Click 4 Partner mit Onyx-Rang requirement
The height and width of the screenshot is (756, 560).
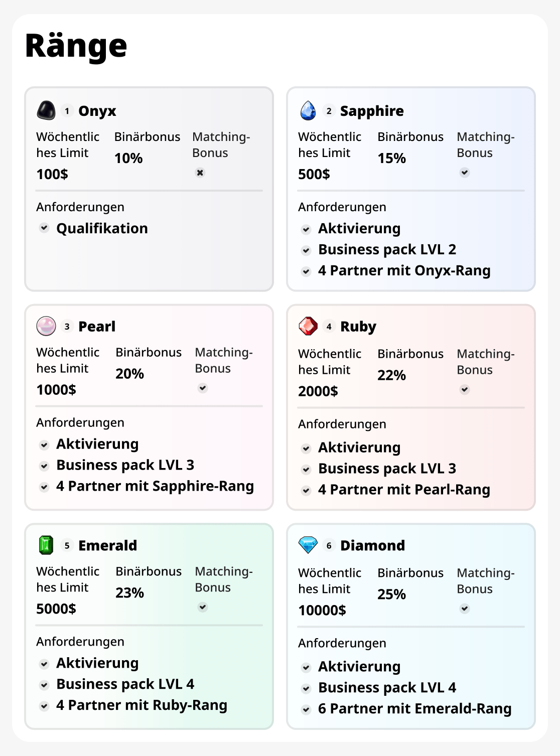pos(404,271)
